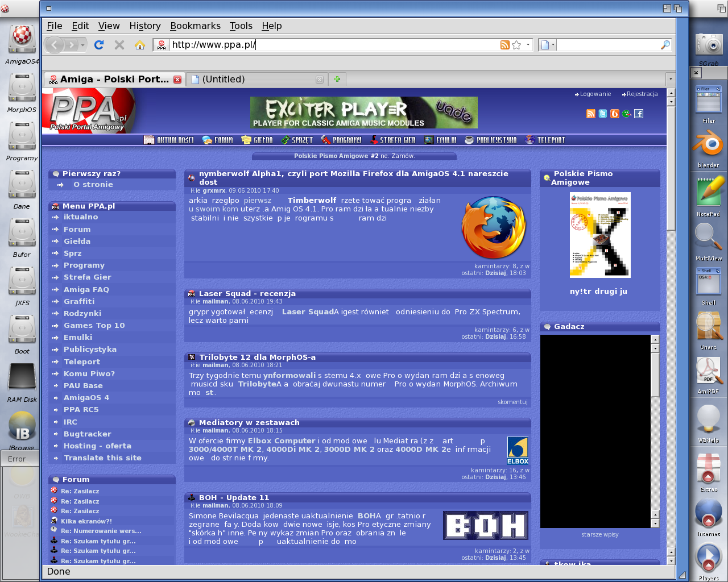The image size is (728, 582).
Task: Launch AmiPDF from the dock
Action: point(709,371)
